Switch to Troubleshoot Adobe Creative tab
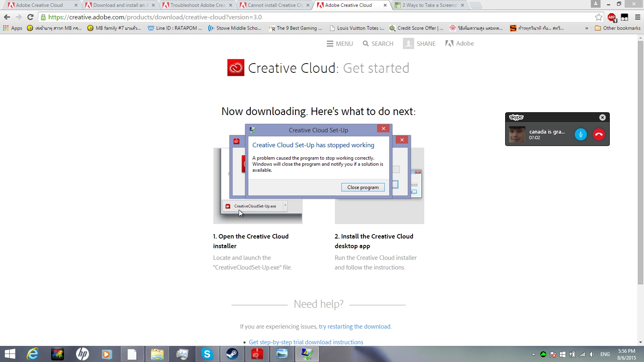The image size is (644, 362). [196, 5]
